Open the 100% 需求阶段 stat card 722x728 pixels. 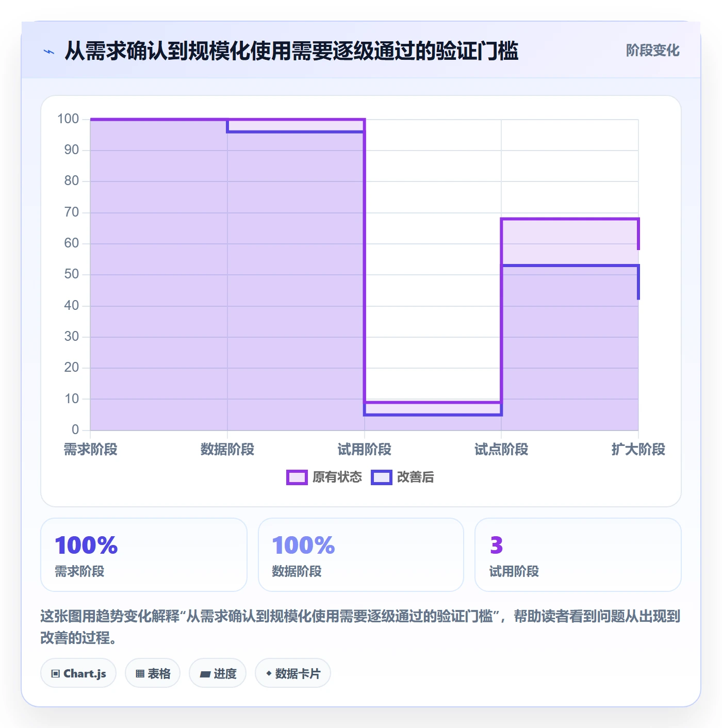click(x=144, y=555)
